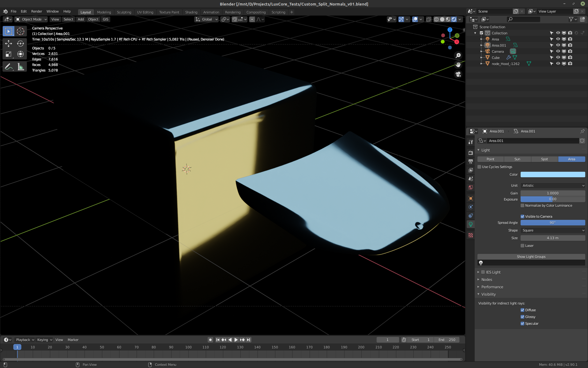Switch to wireframe viewport shading
Image resolution: width=588 pixels, height=368 pixels.
pos(436,19)
